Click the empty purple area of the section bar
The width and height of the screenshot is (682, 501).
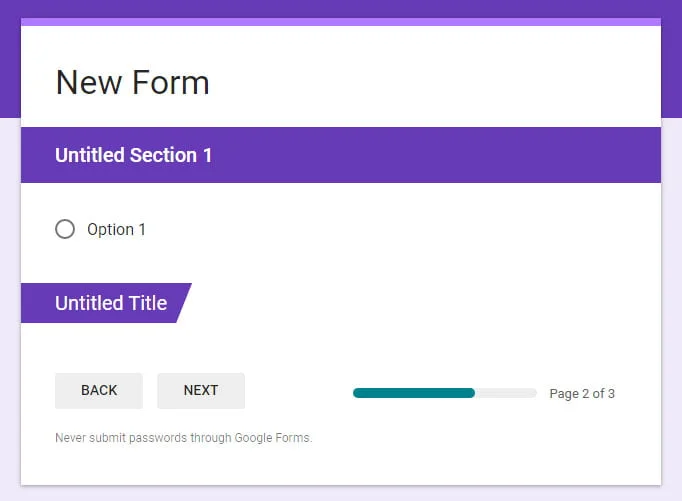click(440, 155)
